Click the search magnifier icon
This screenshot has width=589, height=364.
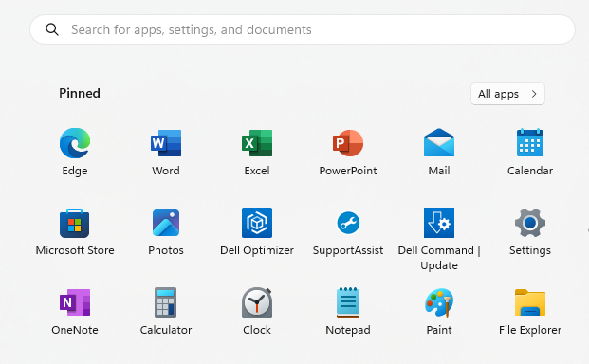coord(52,29)
